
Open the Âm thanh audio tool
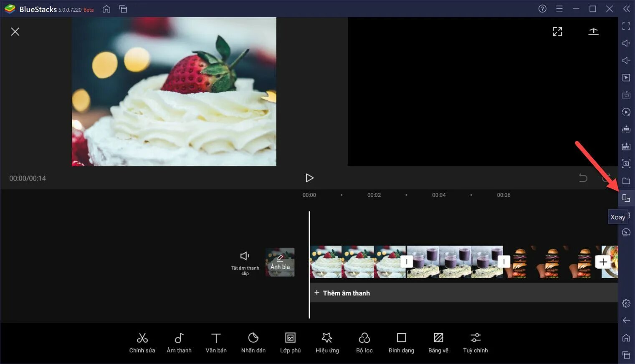179,343
